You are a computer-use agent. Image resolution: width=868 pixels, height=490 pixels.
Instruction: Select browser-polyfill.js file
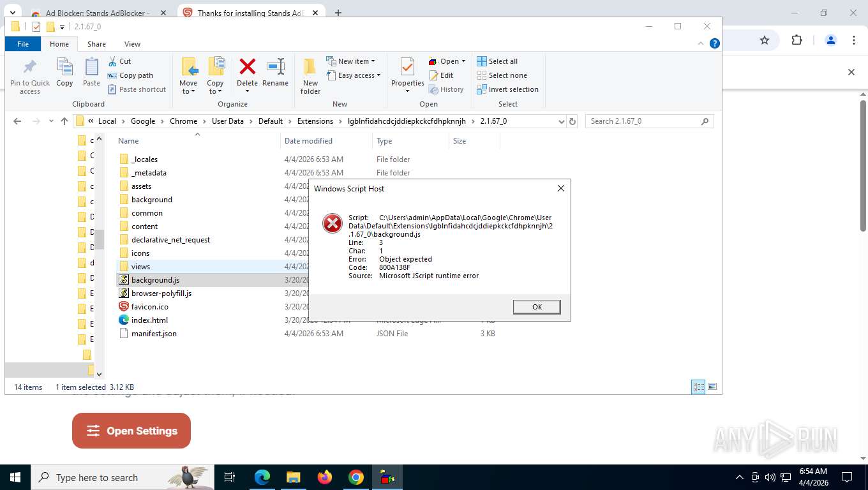coord(161,293)
